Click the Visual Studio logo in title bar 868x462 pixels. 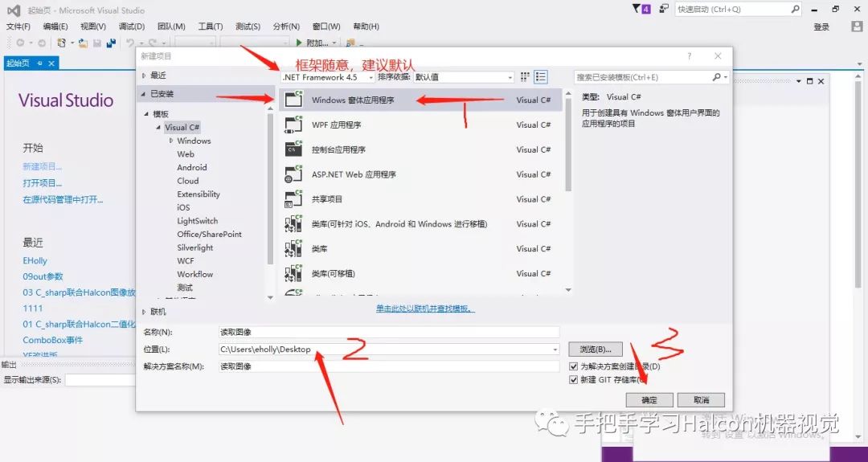[14, 10]
